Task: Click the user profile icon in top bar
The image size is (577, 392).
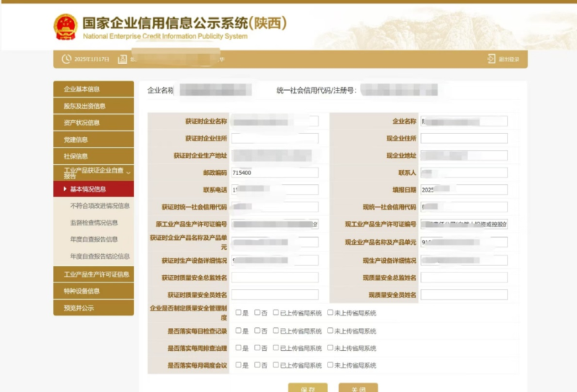Action: tap(122, 59)
